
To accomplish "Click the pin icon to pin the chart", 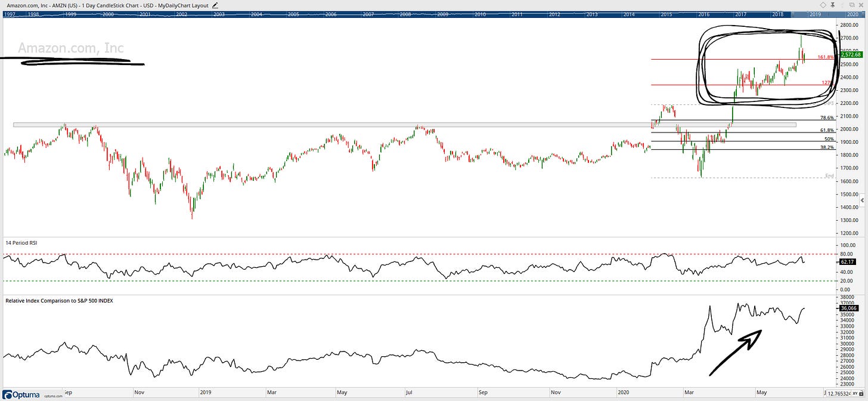I will coord(832,5).
